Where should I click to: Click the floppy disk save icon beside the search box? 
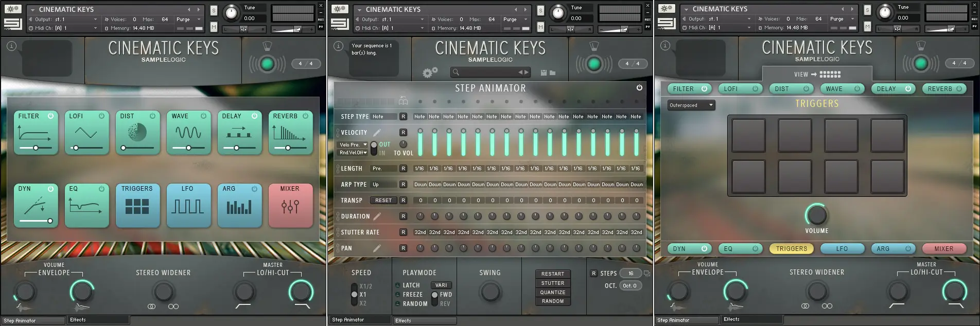544,73
